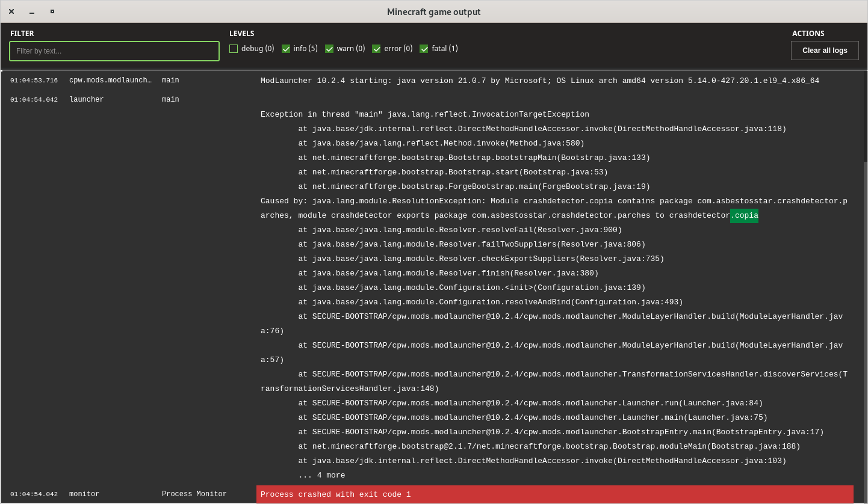Maximize the game output window
Screen dimensions: 868x504
click(52, 11)
